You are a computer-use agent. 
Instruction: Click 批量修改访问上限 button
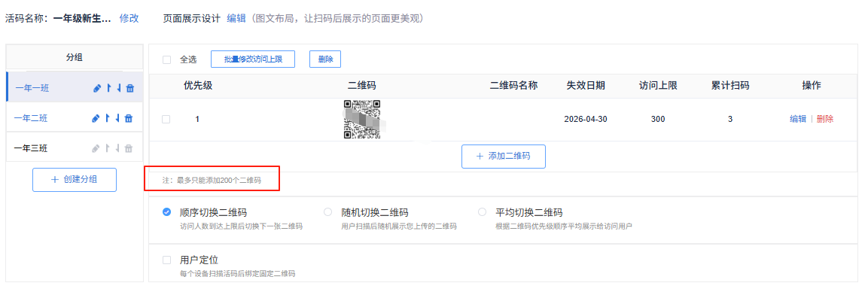pos(253,59)
